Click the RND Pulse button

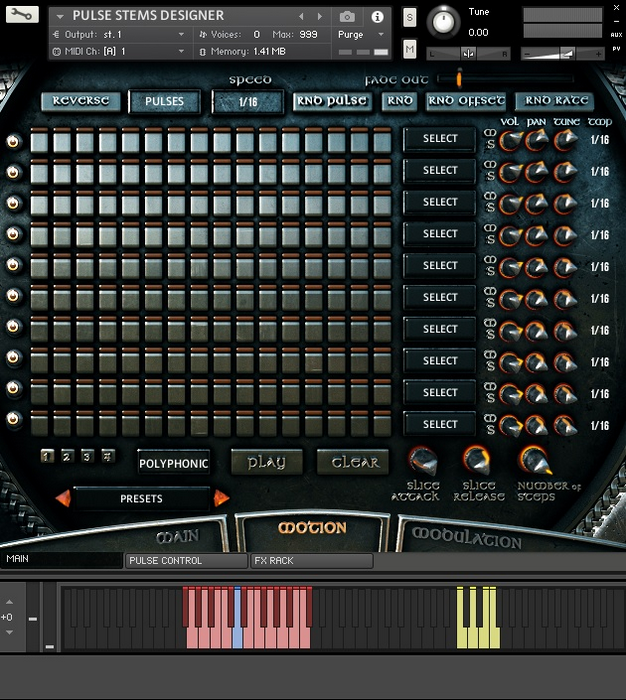(332, 101)
